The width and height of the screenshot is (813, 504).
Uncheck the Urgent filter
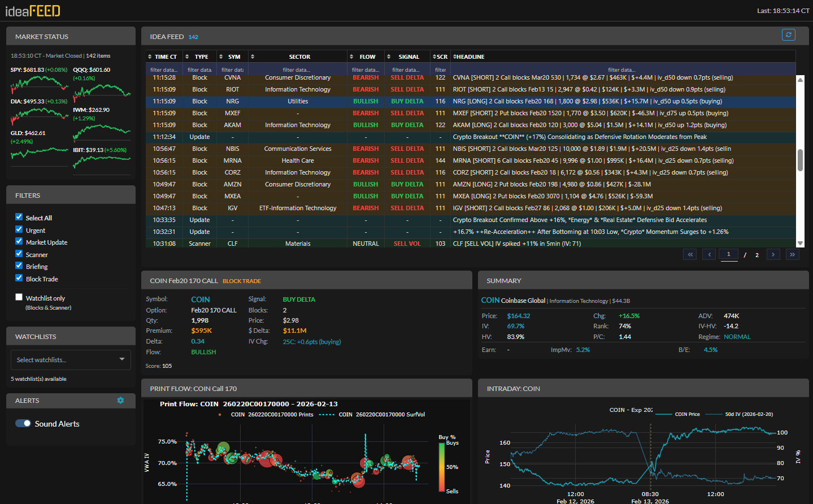tap(19, 229)
